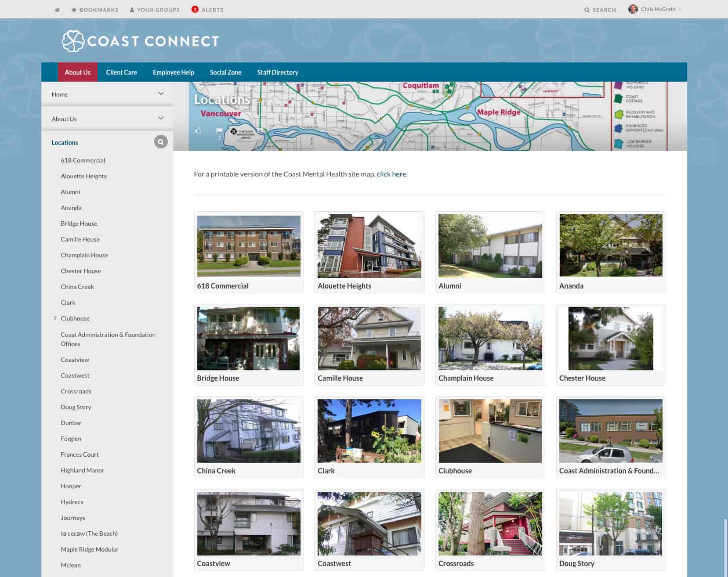Select the Client Care menu tab
Screen dimensions: 728x577
122,72
